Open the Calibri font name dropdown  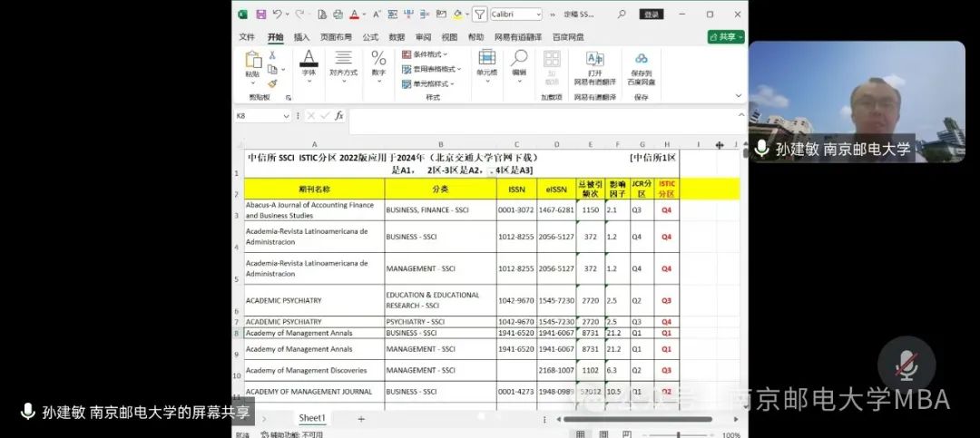tap(516, 15)
